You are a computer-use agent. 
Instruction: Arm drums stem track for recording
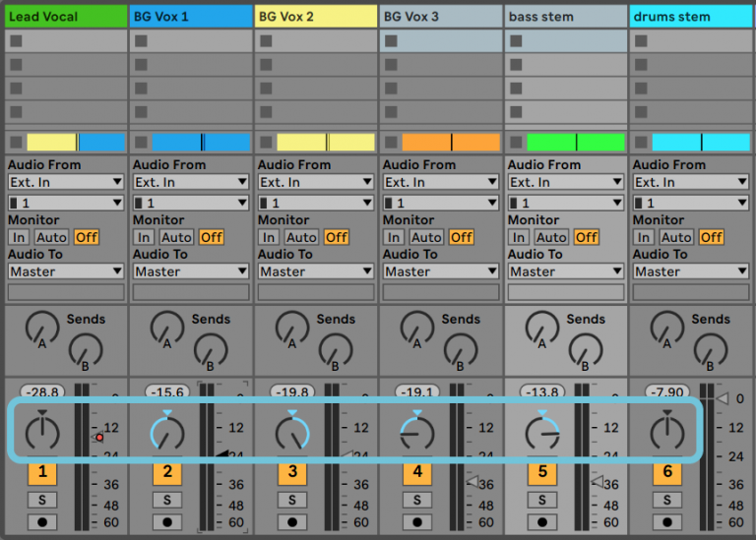click(667, 522)
